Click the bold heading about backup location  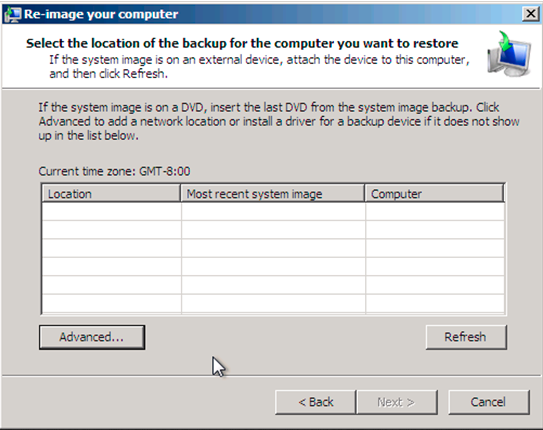click(x=242, y=44)
